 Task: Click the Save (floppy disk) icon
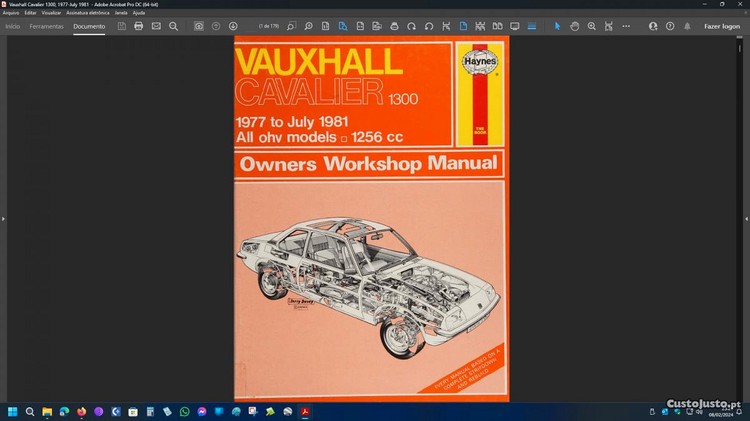121,26
